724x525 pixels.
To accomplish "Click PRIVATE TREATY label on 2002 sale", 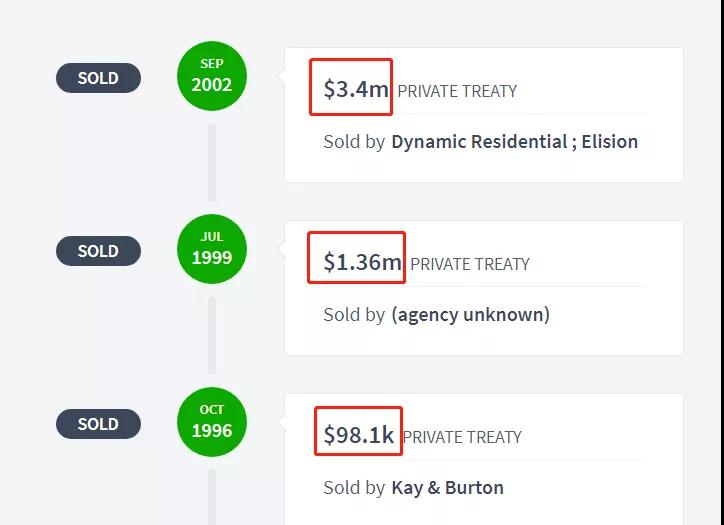I will 457,91.
